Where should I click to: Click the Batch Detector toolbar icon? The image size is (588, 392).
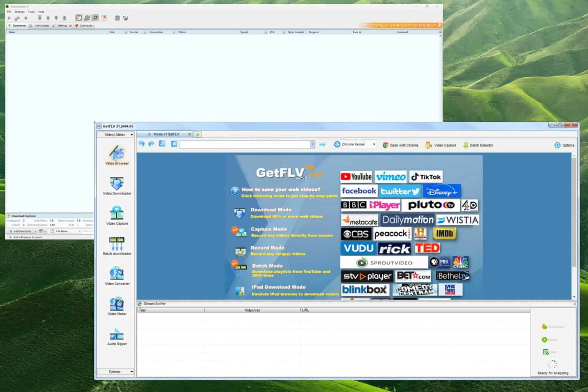tap(477, 145)
